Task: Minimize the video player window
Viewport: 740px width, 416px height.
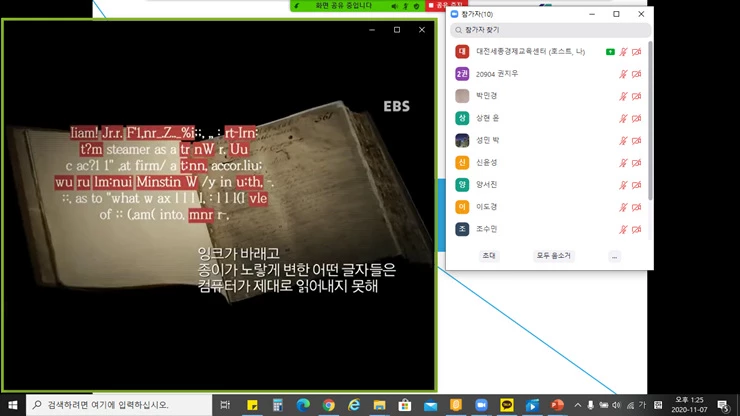Action: [x=372, y=30]
